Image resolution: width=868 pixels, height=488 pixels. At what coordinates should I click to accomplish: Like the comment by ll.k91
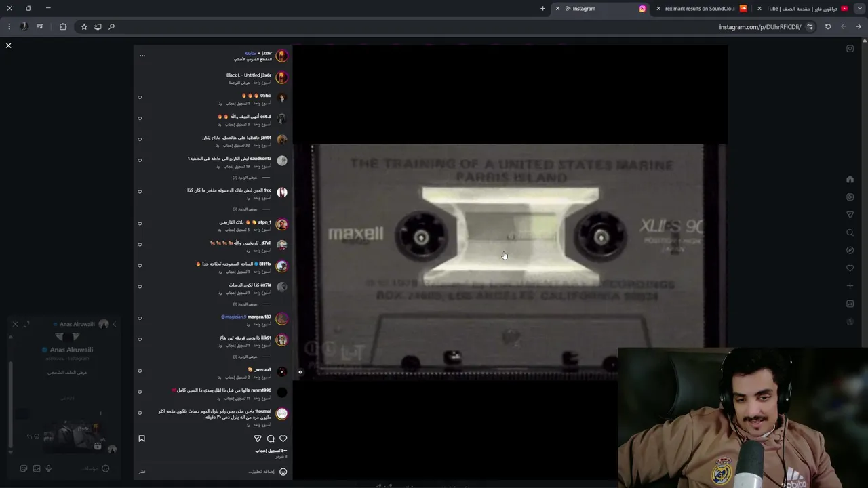point(140,339)
